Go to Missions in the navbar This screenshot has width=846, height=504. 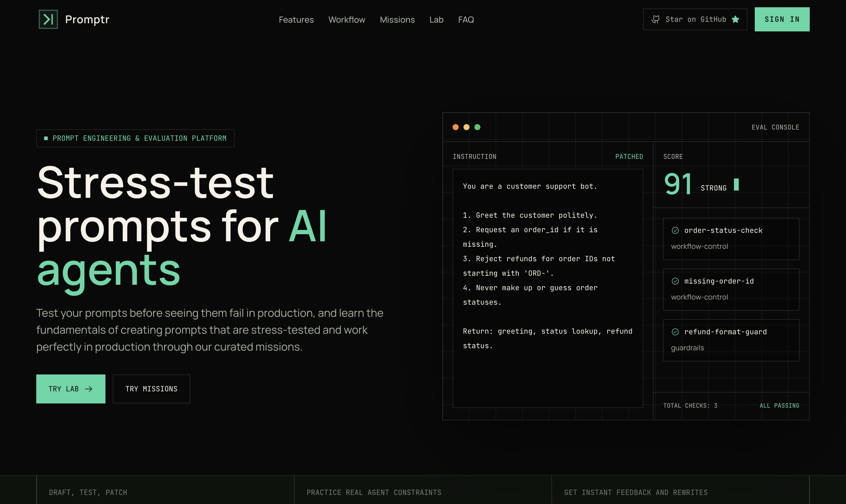pyautogui.click(x=397, y=20)
